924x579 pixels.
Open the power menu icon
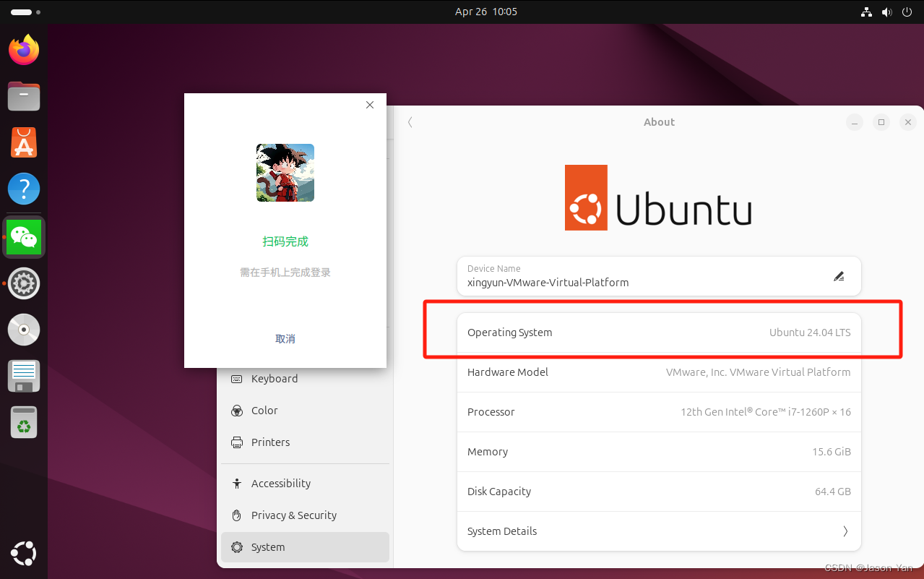[907, 12]
